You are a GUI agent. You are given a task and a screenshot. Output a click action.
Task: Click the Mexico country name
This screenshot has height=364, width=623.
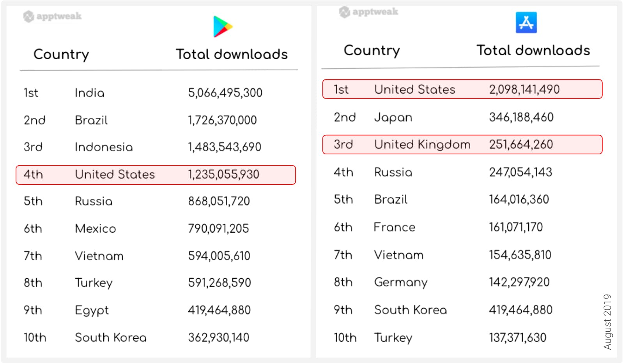click(x=96, y=229)
